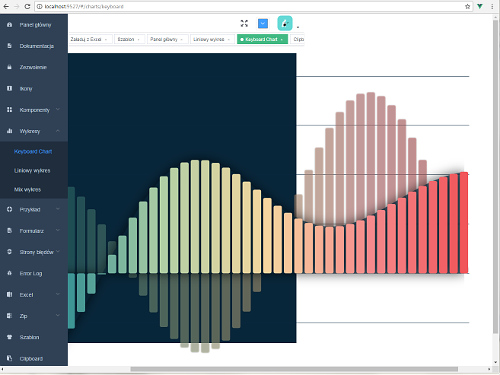Open the user avatar menu
The height and width of the screenshot is (375, 500).
[x=285, y=23]
